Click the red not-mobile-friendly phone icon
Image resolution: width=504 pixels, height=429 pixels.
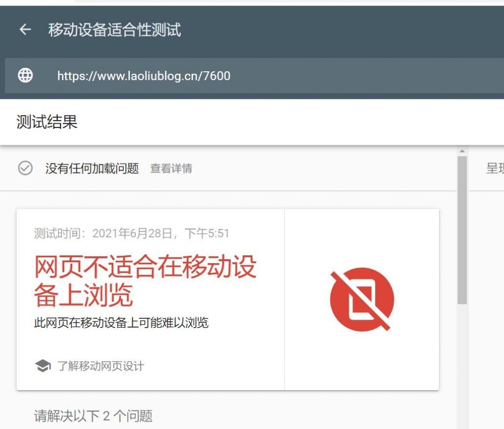(362, 300)
